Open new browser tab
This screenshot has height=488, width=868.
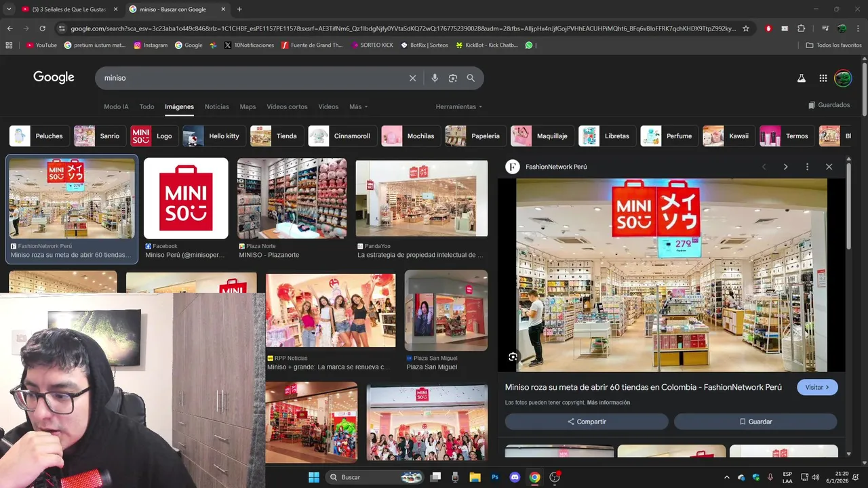(x=239, y=9)
